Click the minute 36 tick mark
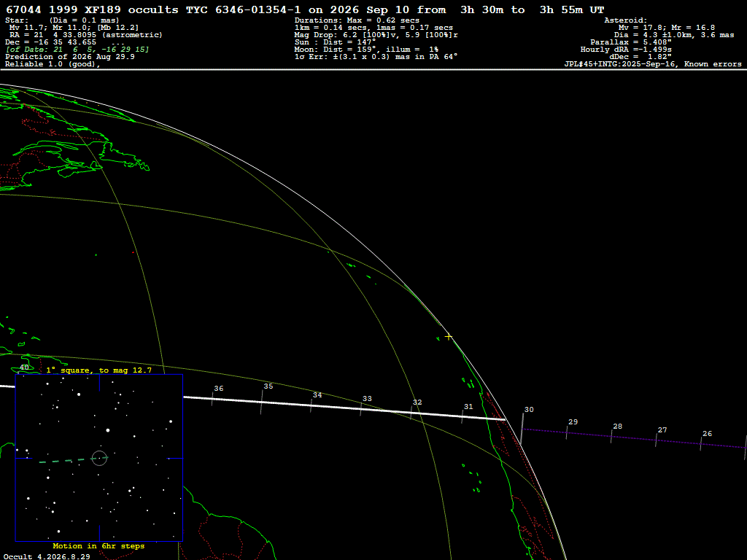 pyautogui.click(x=212, y=399)
